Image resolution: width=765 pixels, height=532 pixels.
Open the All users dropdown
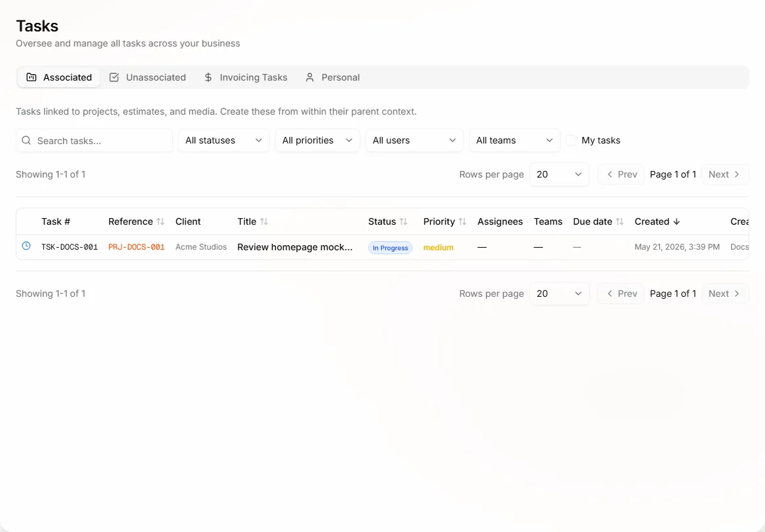414,141
